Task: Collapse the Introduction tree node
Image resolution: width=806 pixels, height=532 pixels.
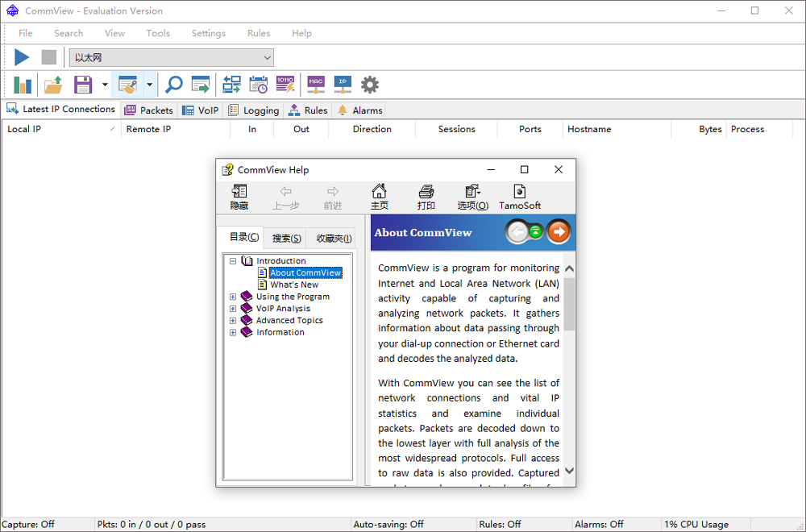Action: [x=233, y=261]
